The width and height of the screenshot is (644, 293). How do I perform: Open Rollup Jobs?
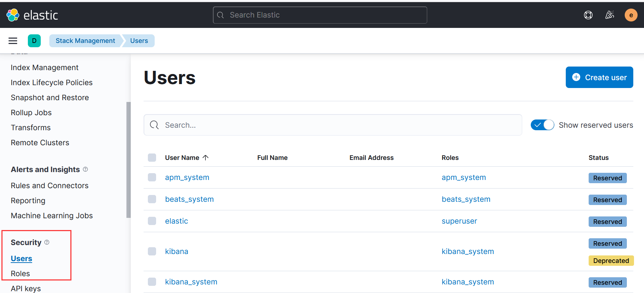(x=31, y=113)
